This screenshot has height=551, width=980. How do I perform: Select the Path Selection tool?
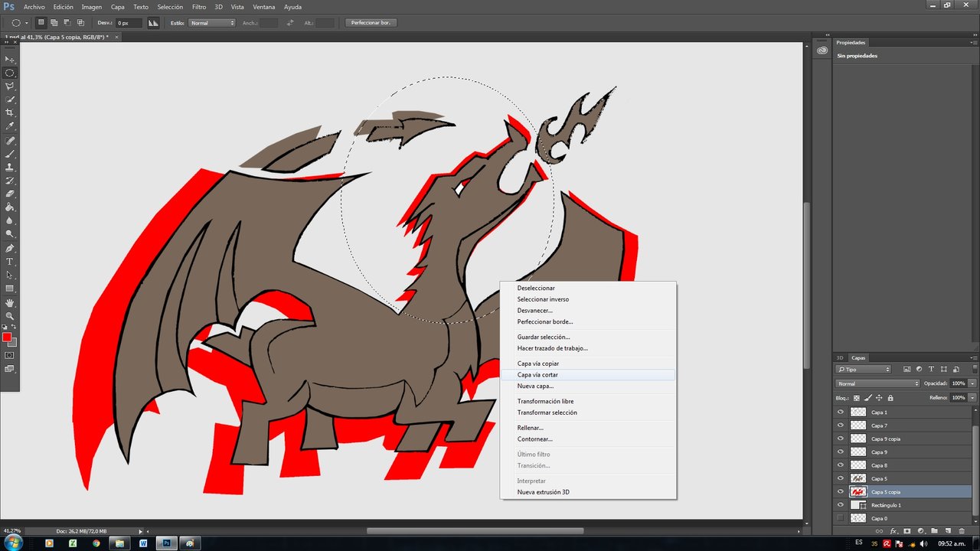coord(10,275)
